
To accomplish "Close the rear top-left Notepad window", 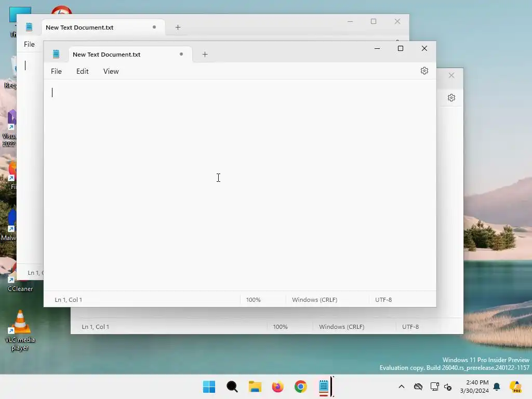I will click(397, 21).
